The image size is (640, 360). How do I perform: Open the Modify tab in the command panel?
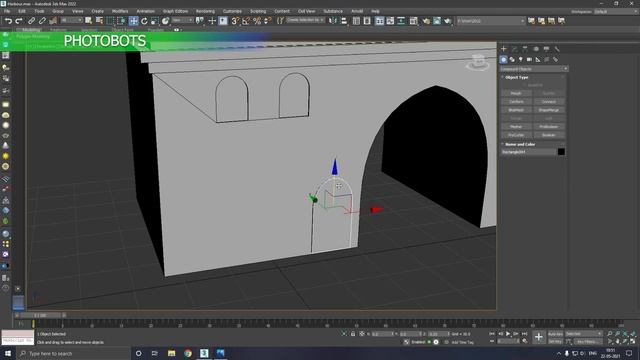point(514,49)
